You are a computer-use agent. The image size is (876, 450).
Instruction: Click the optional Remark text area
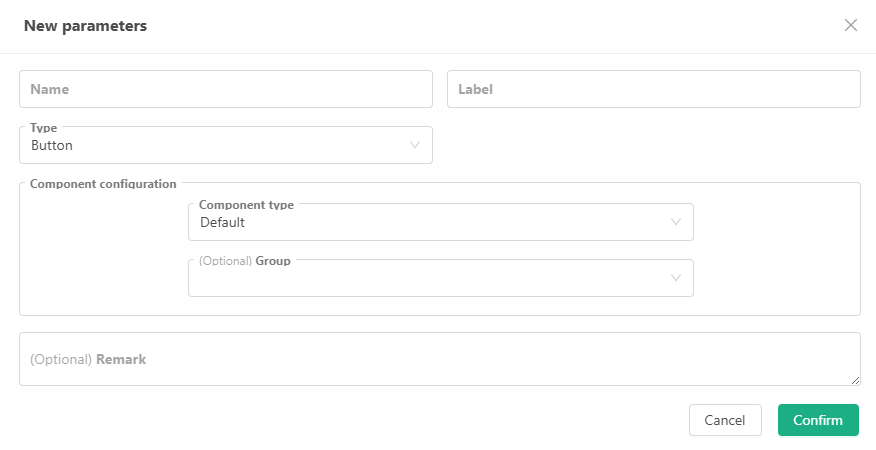coord(439,359)
